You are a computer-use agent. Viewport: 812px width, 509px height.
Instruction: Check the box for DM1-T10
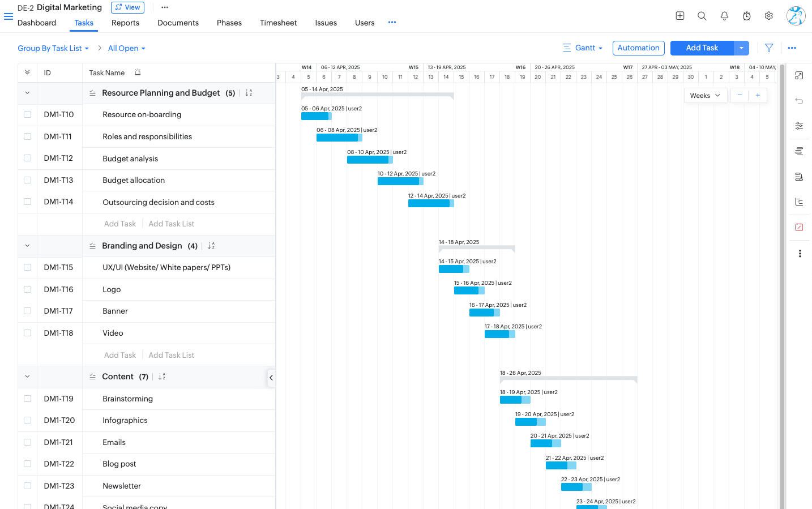pos(27,114)
